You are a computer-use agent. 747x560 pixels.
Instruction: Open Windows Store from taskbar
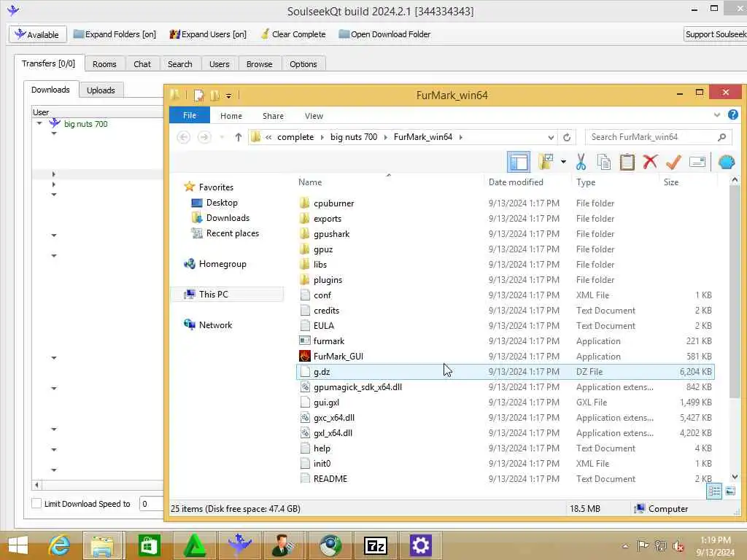coord(149,545)
